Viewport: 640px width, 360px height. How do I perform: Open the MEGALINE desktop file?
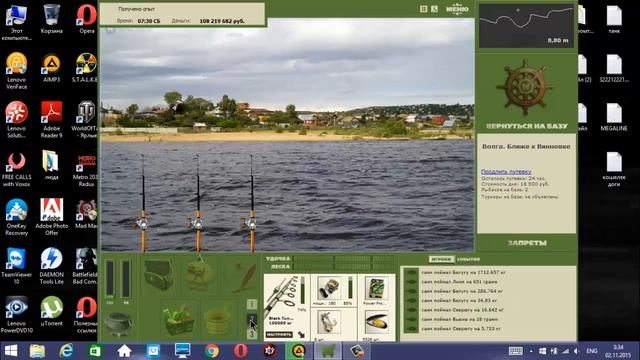[x=614, y=117]
